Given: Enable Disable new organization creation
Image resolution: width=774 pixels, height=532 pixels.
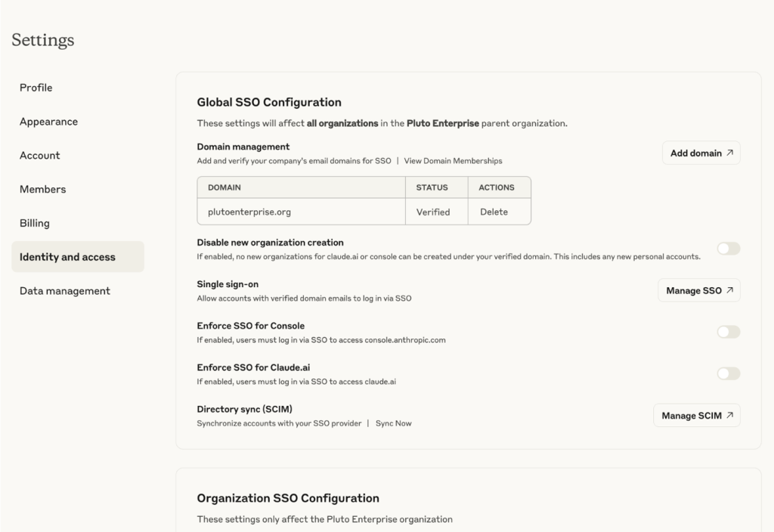Looking at the screenshot, I should 728,249.
